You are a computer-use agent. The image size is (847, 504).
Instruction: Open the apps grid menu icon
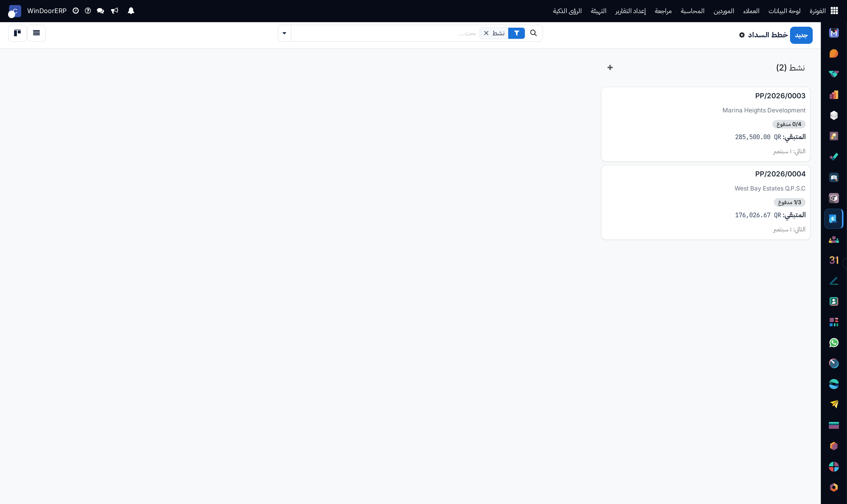pos(834,11)
